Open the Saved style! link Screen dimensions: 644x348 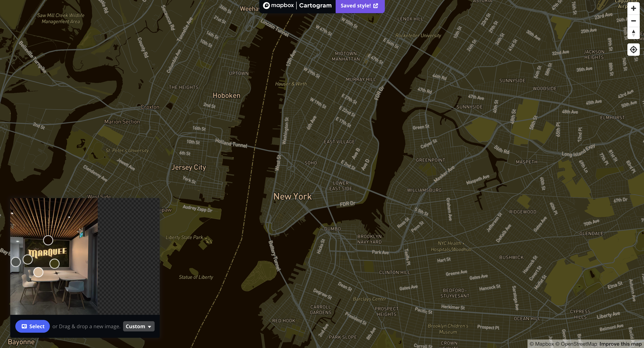[x=356, y=6]
